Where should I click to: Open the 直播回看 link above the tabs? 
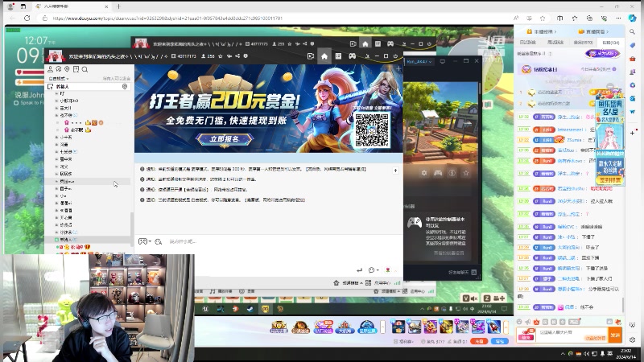(x=593, y=31)
